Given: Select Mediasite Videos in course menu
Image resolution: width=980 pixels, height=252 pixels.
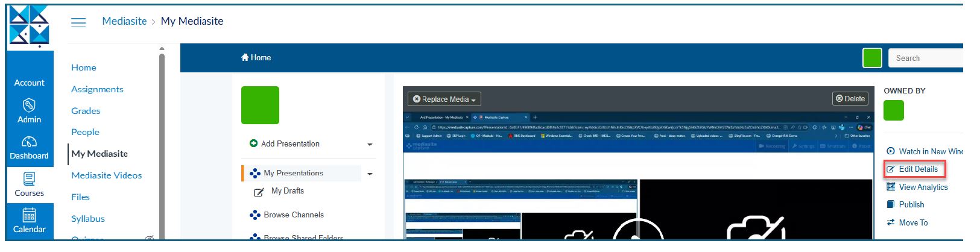Looking at the screenshot, I should coord(107,175).
